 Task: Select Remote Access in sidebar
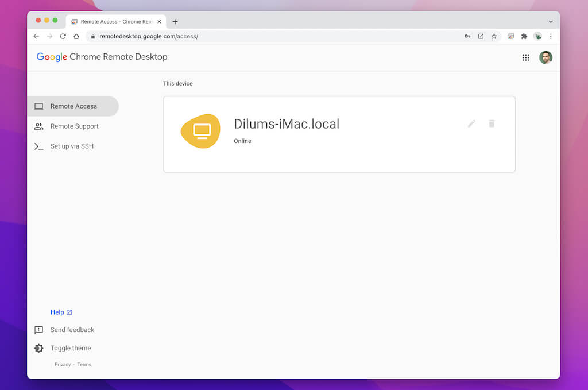(73, 106)
